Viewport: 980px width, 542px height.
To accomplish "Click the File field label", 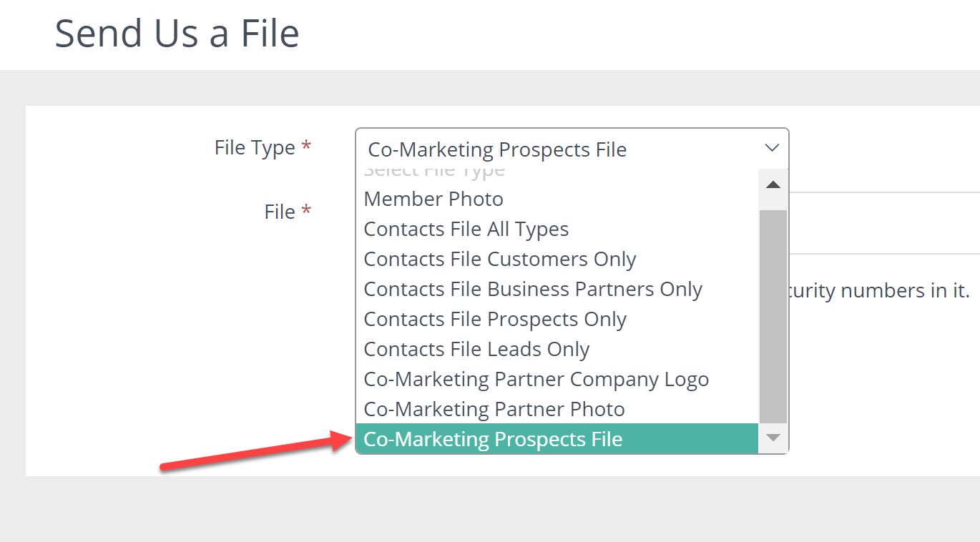I will (x=280, y=212).
